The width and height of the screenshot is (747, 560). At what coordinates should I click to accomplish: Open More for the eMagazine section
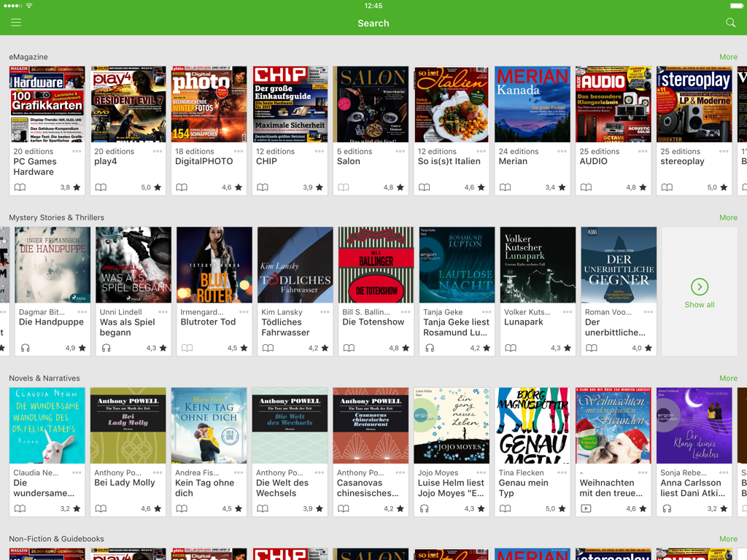729,57
